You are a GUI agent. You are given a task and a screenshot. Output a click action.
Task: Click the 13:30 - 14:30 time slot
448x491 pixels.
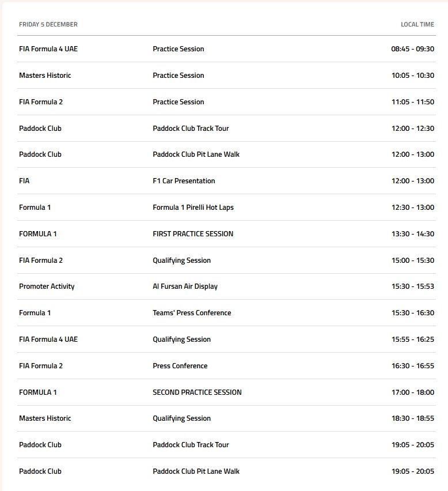coord(412,234)
